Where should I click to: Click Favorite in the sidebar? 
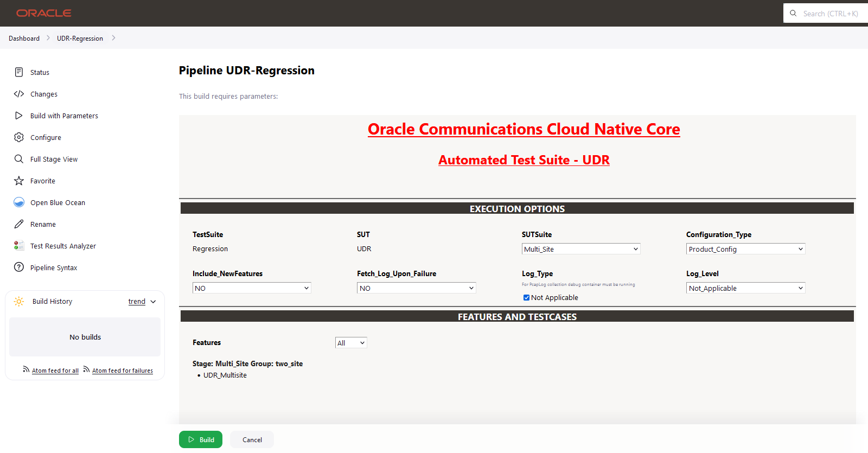pos(43,181)
